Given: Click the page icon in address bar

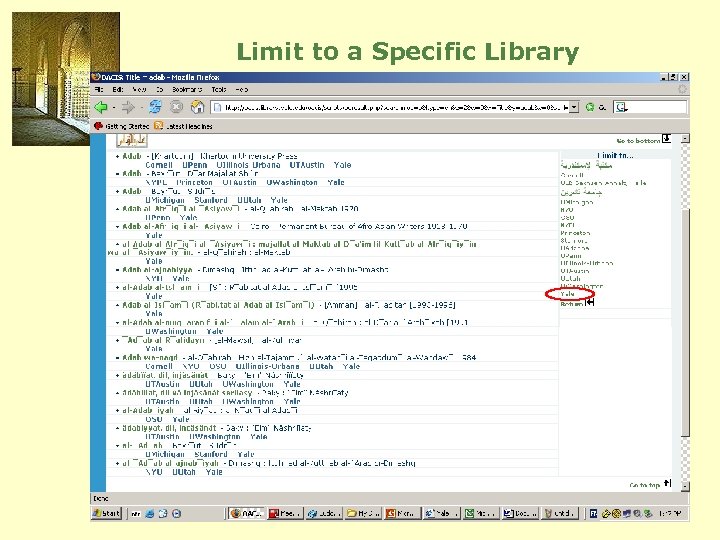Looking at the screenshot, I should (x=218, y=107).
